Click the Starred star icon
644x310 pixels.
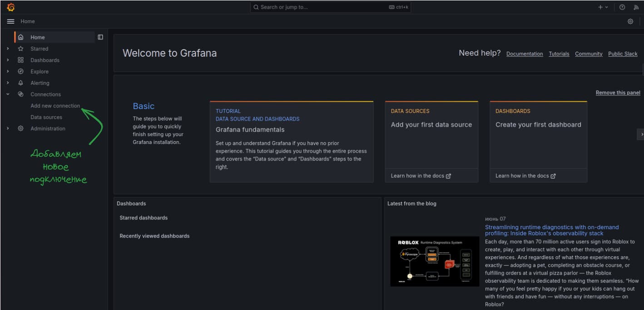(x=20, y=49)
